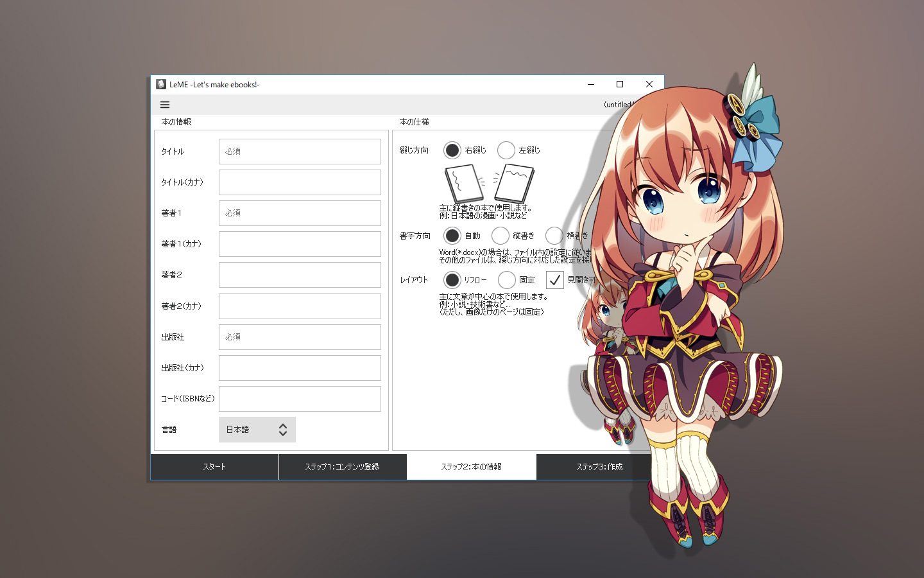Click the 出版社 input field
This screenshot has width=924, height=578.
(300, 337)
